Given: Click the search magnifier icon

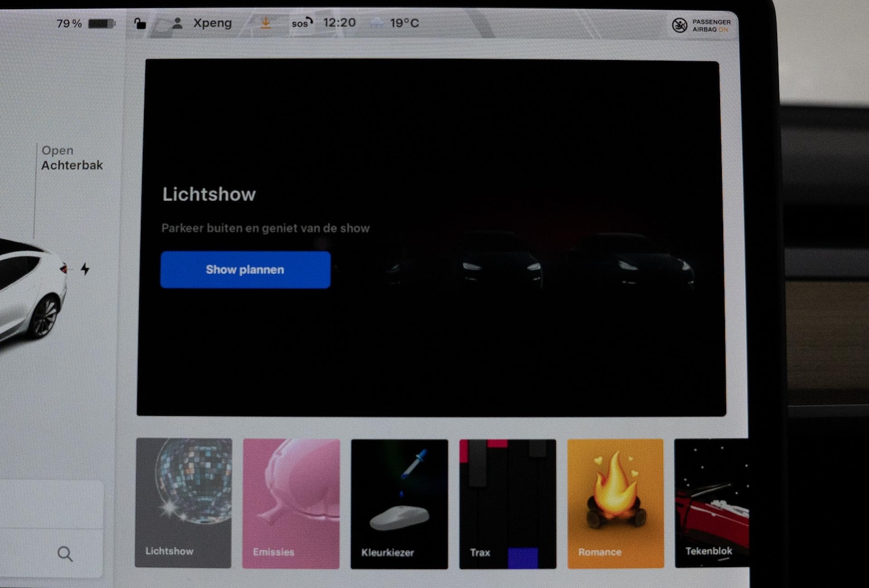Looking at the screenshot, I should coord(65,554).
